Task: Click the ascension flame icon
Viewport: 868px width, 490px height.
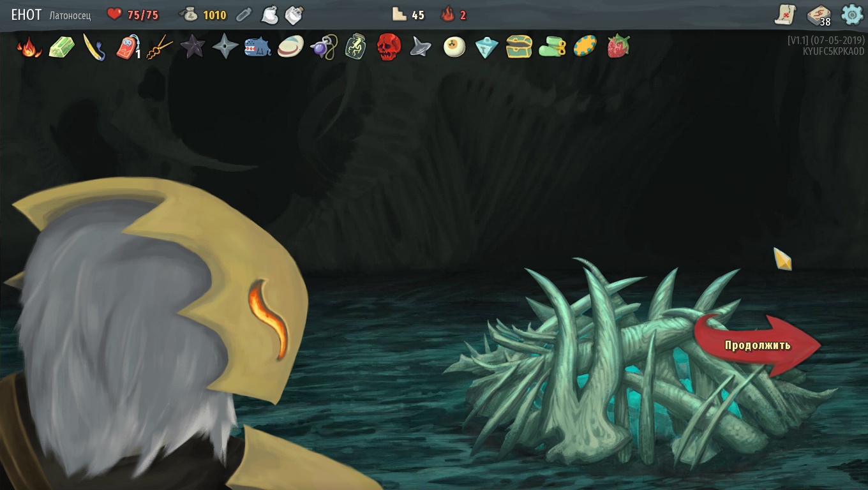Action: point(448,14)
